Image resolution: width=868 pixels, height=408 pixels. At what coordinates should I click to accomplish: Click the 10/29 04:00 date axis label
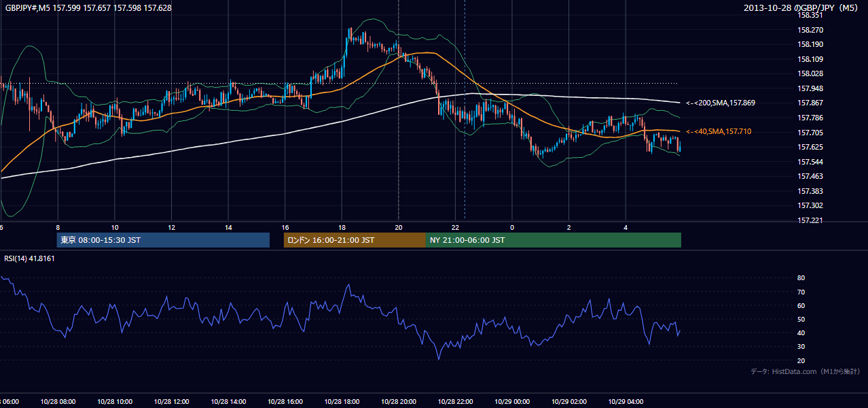626,401
